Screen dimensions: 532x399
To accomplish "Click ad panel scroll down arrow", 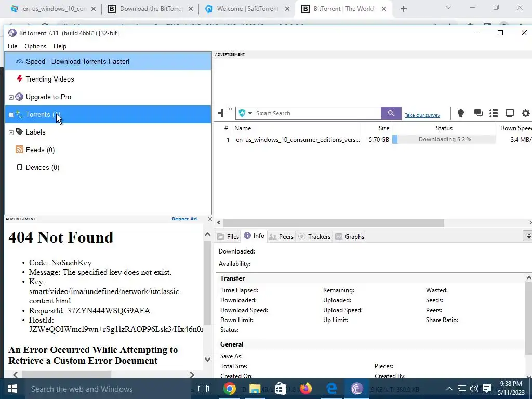I will click(x=208, y=359).
